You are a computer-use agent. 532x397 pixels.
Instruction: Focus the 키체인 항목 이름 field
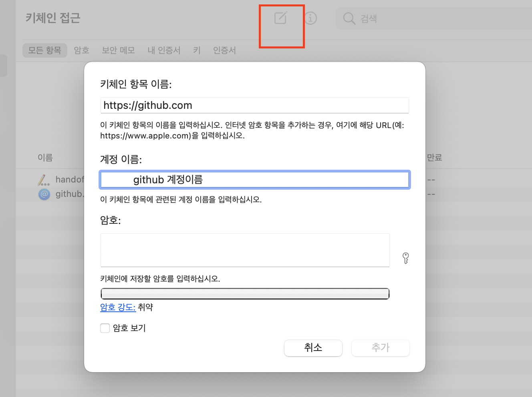[254, 105]
